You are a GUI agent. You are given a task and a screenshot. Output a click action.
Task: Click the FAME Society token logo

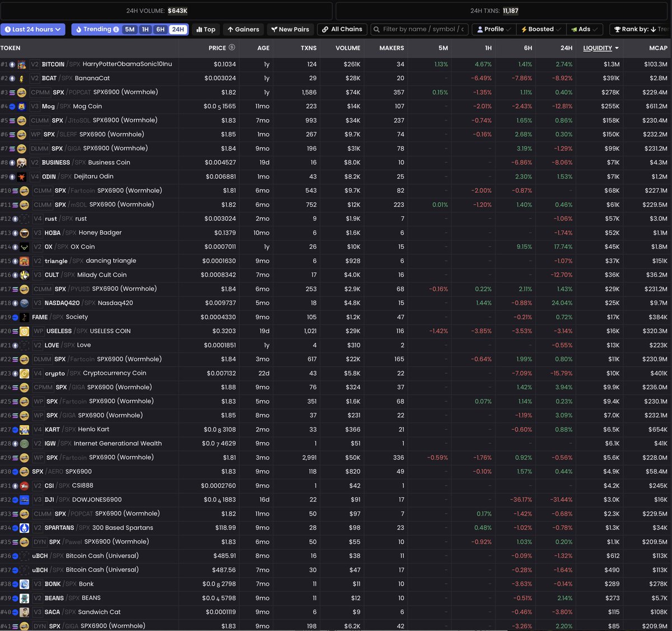[x=24, y=317]
